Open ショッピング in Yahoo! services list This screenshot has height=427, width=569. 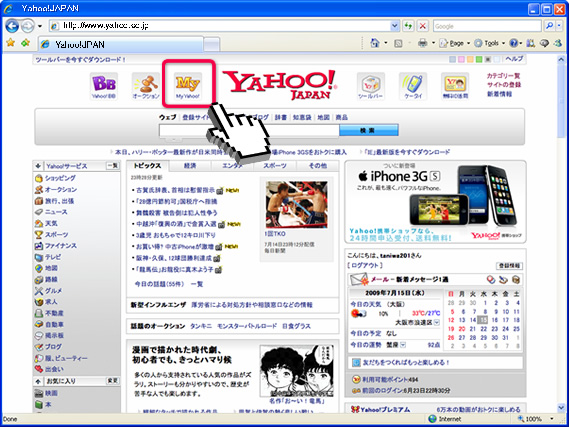point(60,178)
